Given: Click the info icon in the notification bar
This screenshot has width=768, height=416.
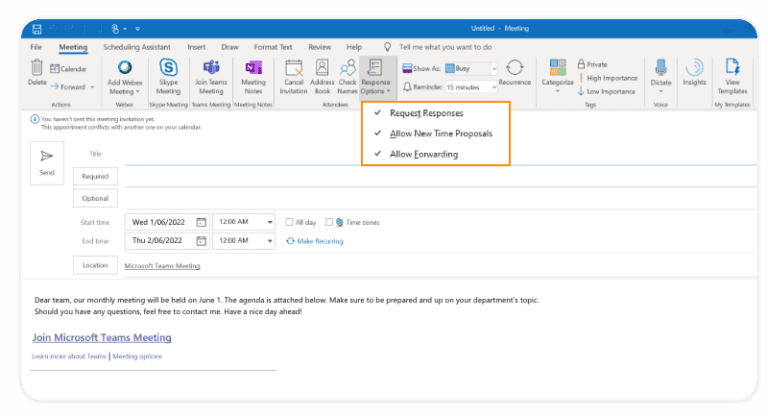Looking at the screenshot, I should [35, 119].
